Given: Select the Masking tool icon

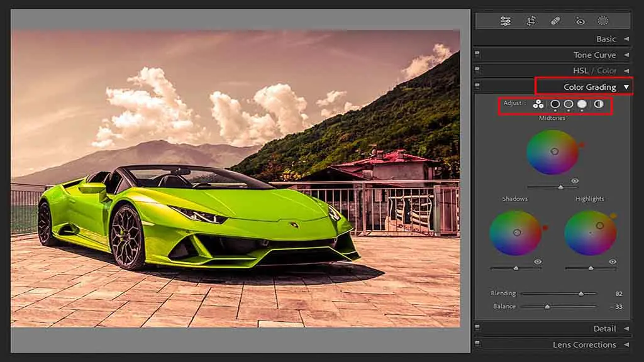Looking at the screenshot, I should (x=603, y=21).
